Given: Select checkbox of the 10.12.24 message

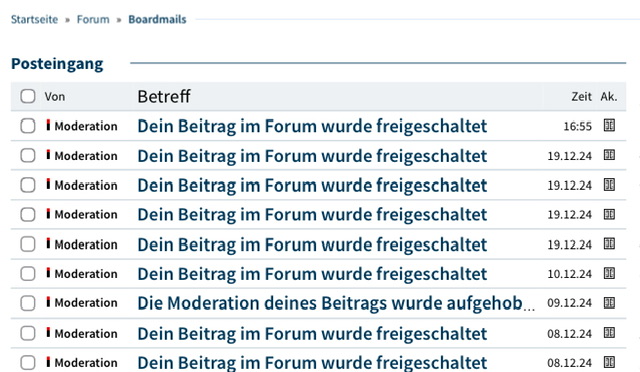Looking at the screenshot, I should pos(28,274).
